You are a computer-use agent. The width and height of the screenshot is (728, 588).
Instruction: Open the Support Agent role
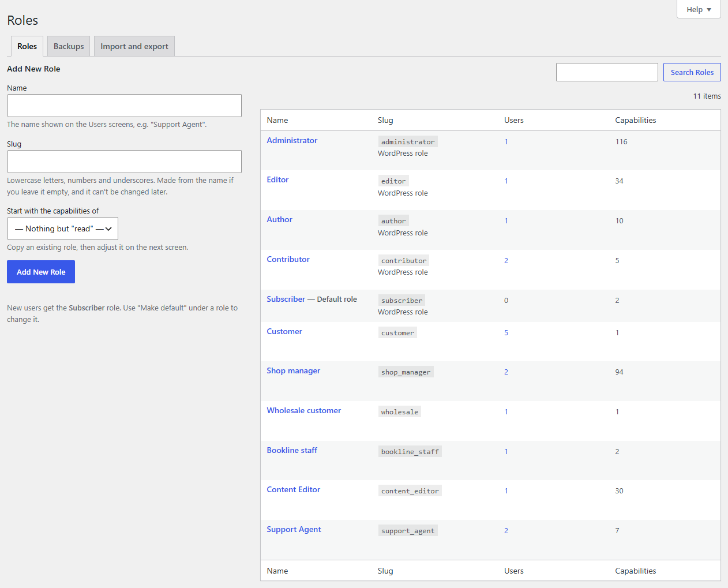294,529
